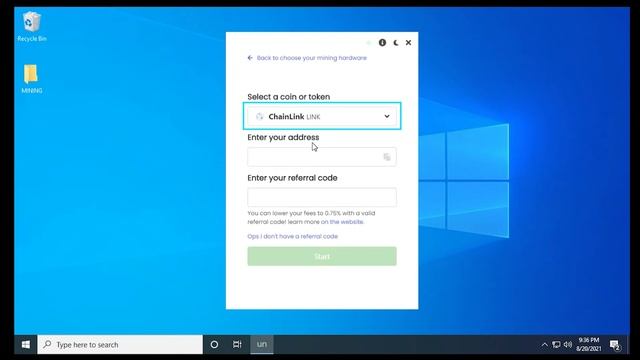This screenshot has height=360, width=640.
Task: Select the MINING folder on desktop
Action: point(31,79)
